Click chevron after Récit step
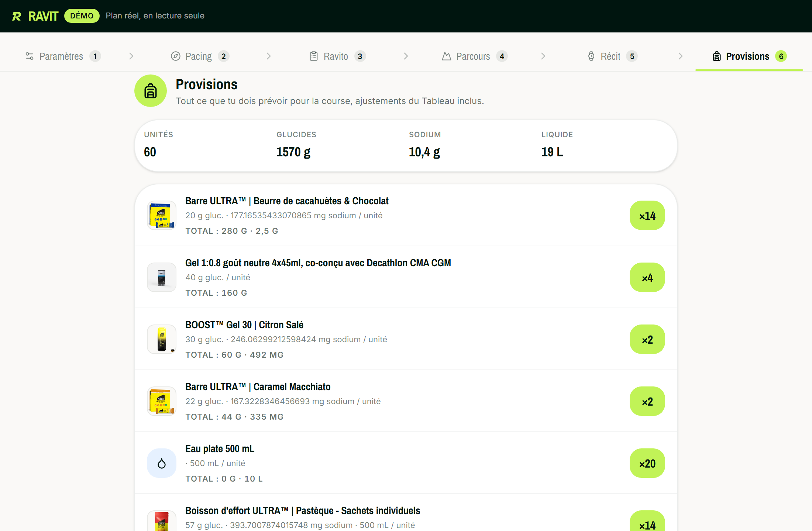Screen dimensions: 812x531 pyautogui.click(x=681, y=56)
